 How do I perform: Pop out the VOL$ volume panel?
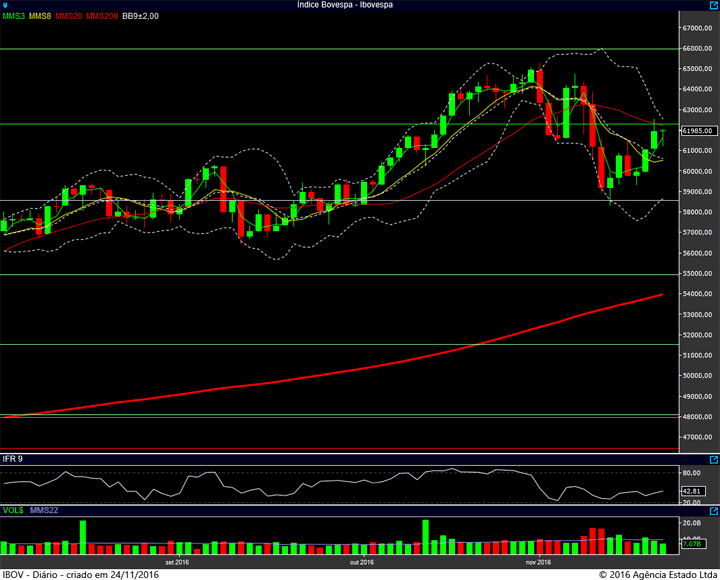pos(714,511)
